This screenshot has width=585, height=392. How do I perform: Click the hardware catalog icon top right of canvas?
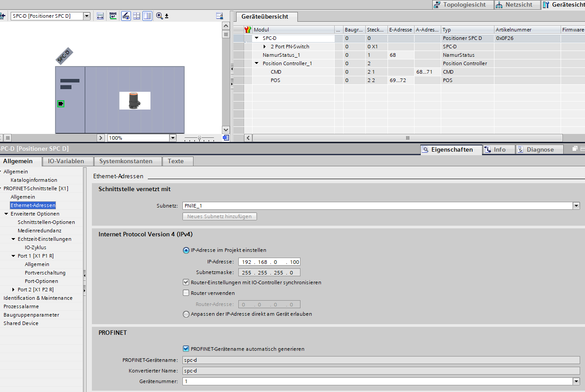[x=219, y=16]
